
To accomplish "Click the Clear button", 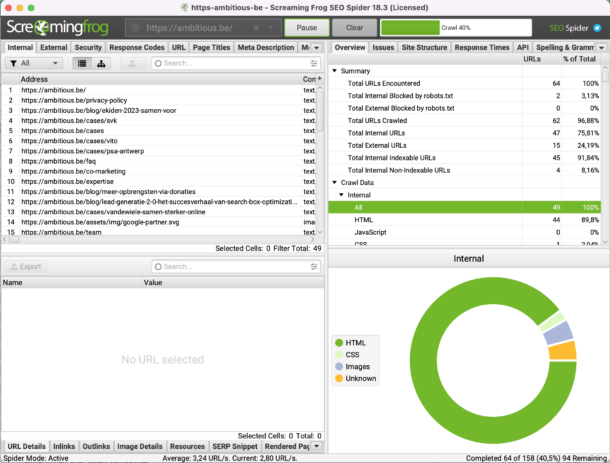I will pyautogui.click(x=354, y=28).
